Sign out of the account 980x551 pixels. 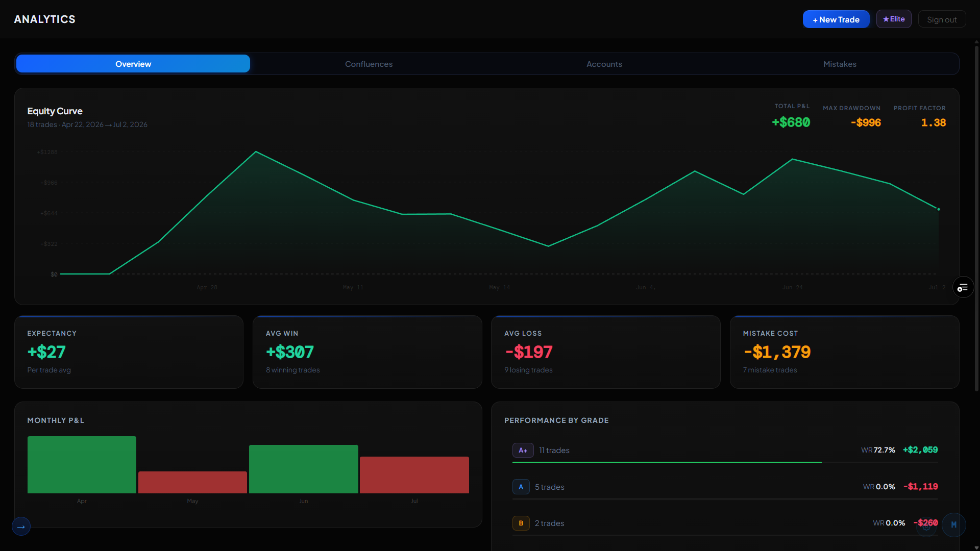coord(942,19)
